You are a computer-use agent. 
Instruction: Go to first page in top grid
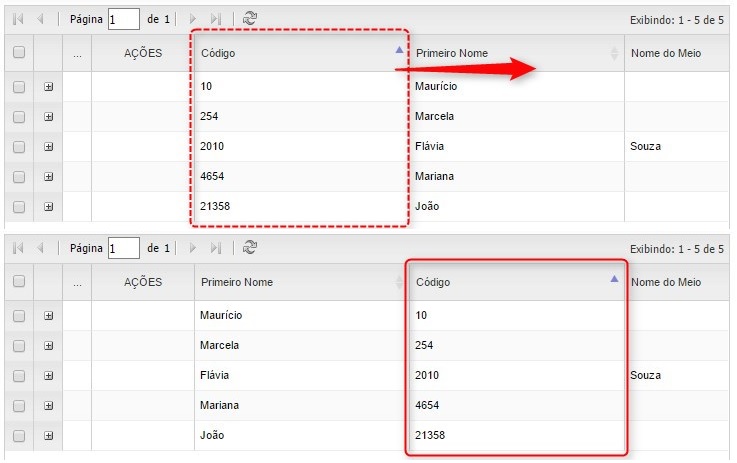click(x=18, y=19)
